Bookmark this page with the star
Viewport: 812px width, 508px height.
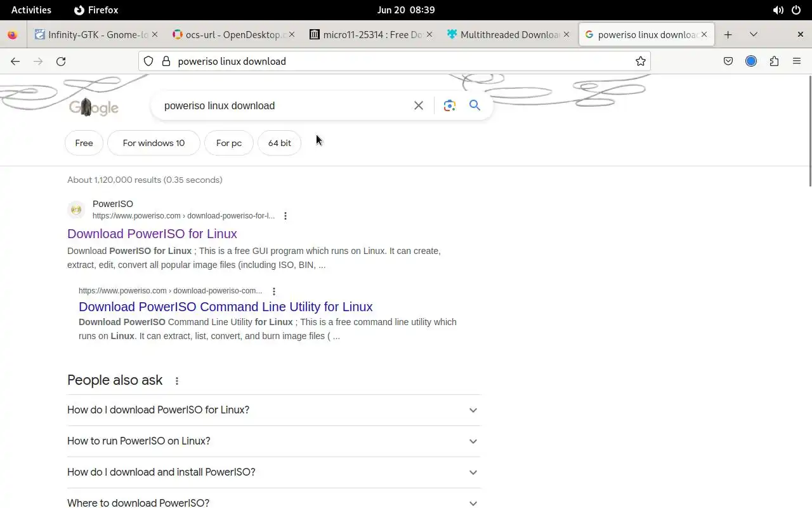tap(641, 61)
